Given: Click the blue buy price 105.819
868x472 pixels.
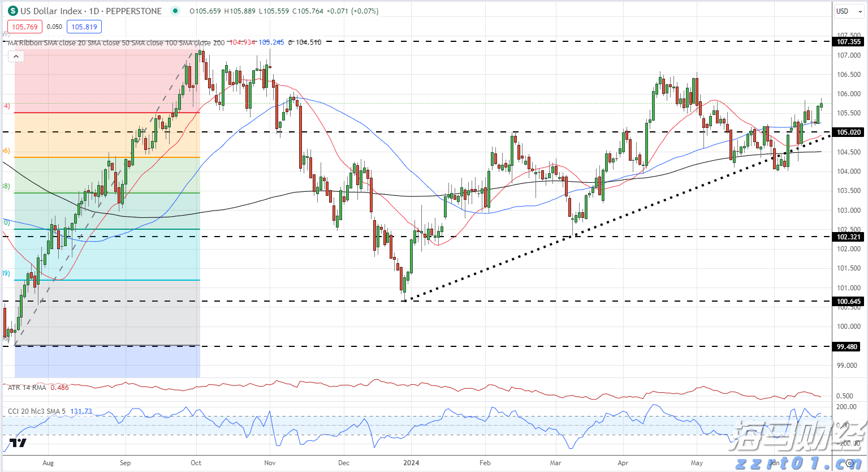Looking at the screenshot, I should [x=84, y=27].
